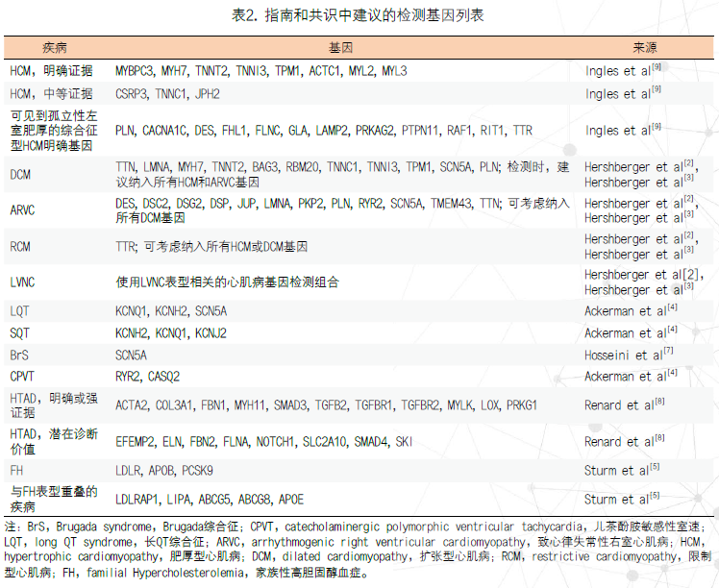The width and height of the screenshot is (719, 588).
Task: Click the 基因 column header
Action: 340,48
